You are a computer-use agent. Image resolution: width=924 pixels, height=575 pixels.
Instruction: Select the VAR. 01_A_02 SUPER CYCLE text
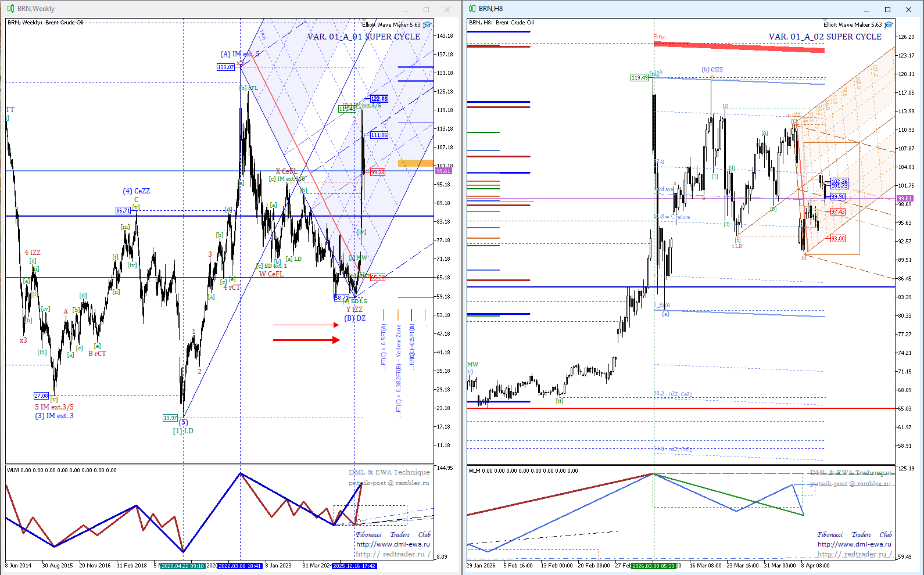(x=825, y=37)
